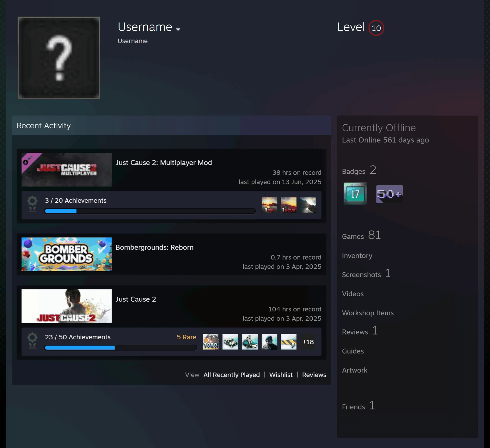Open the Workshop Items link
The width and height of the screenshot is (490, 448).
pyautogui.click(x=368, y=313)
